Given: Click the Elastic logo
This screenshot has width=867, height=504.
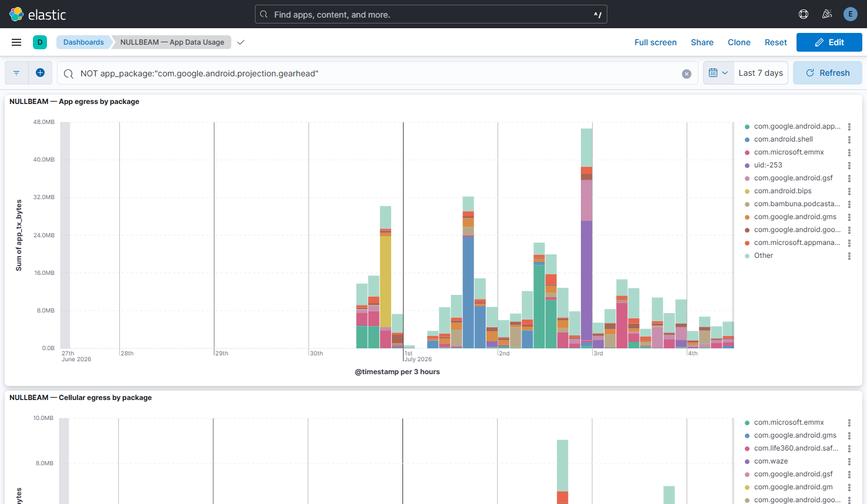Looking at the screenshot, I should pos(38,14).
